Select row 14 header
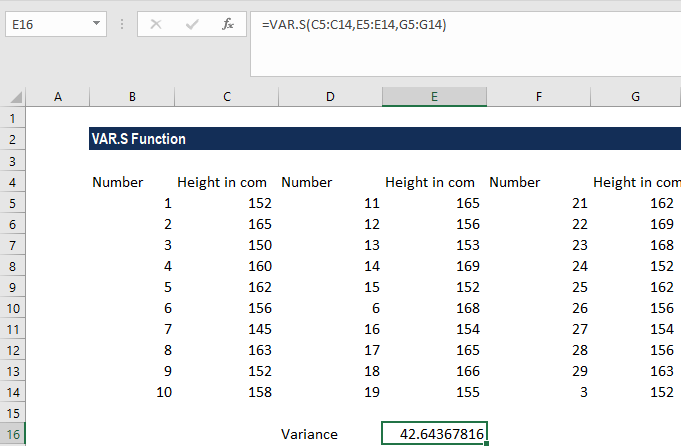Viewport: 681px width, 446px height. coord(13,392)
